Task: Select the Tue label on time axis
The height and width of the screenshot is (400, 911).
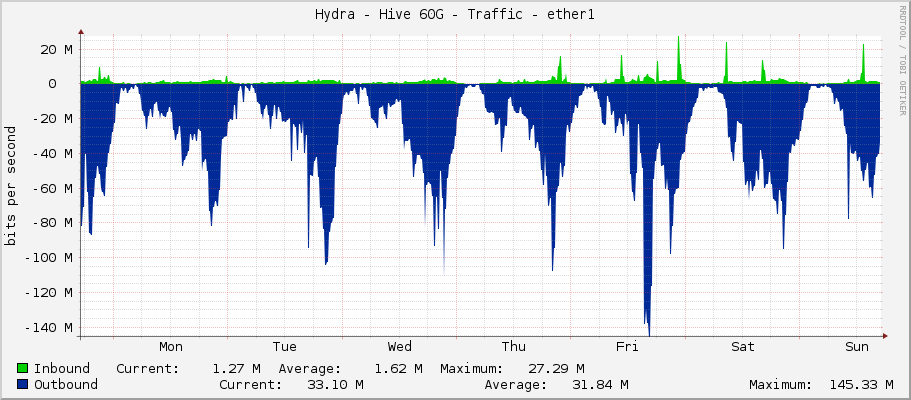Action: tap(285, 347)
